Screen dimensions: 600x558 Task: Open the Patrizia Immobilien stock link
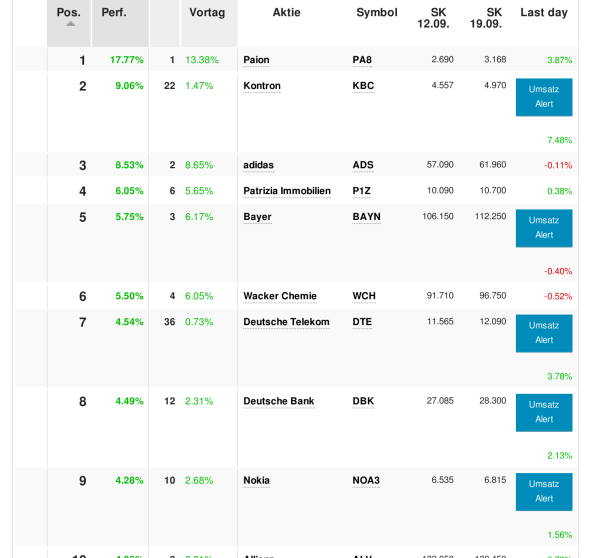[286, 191]
